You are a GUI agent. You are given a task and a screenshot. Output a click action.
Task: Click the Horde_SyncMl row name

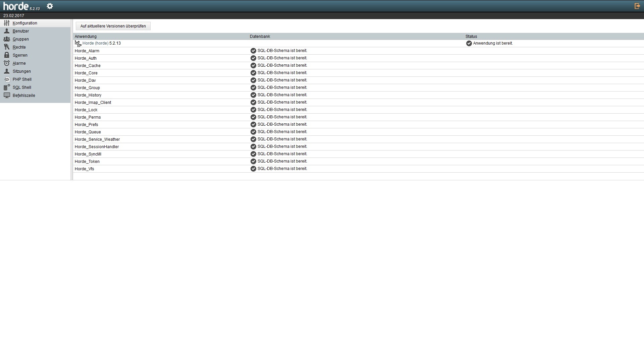(x=88, y=154)
